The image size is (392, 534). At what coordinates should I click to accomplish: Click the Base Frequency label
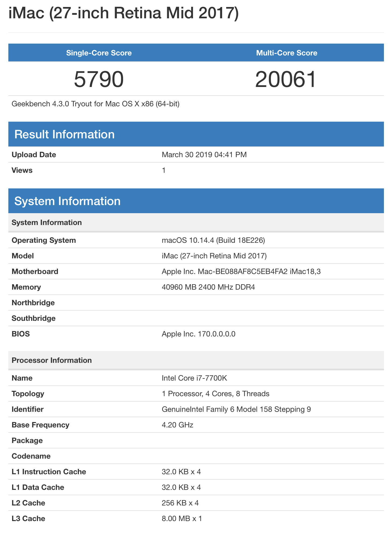click(41, 425)
